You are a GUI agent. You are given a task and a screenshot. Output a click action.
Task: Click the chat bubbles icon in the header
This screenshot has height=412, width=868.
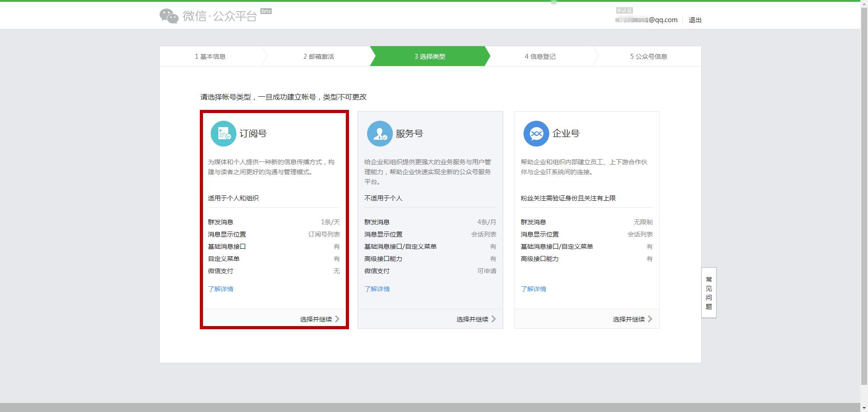[x=168, y=15]
